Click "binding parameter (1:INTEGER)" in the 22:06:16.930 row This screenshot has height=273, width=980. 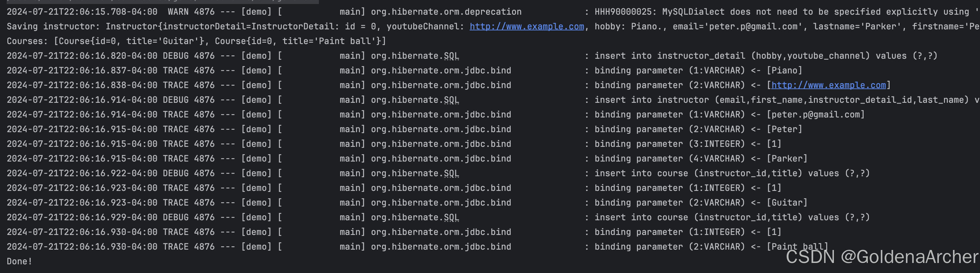click(670, 232)
